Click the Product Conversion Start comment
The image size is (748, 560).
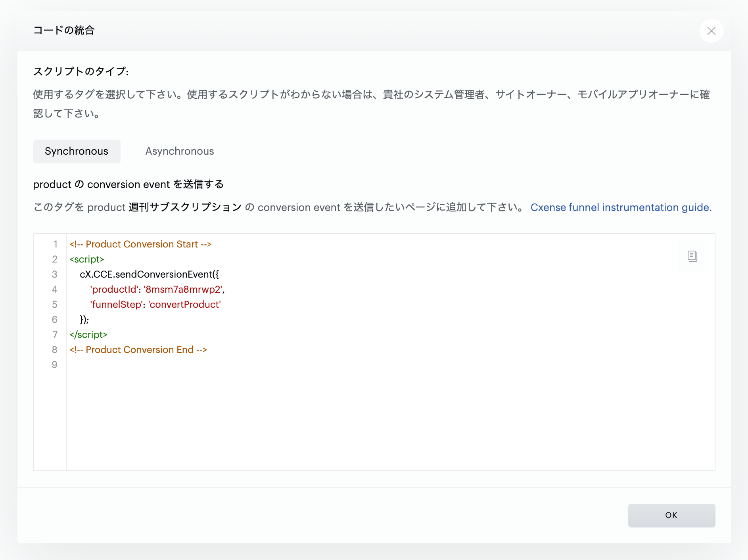click(x=140, y=244)
